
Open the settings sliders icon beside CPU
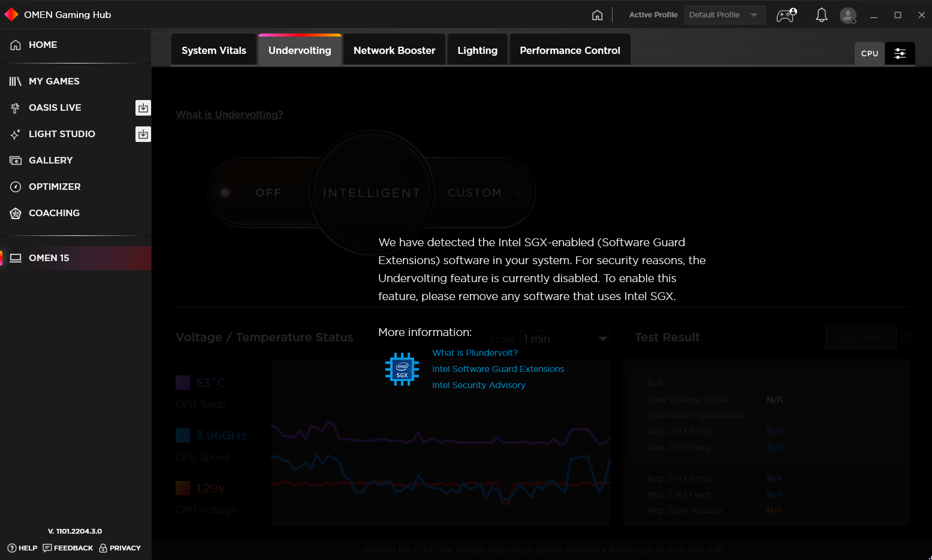(900, 53)
